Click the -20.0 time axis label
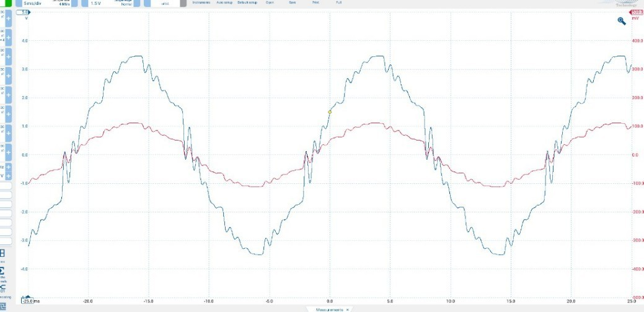This screenshot has width=644, height=312. pyautogui.click(x=87, y=301)
